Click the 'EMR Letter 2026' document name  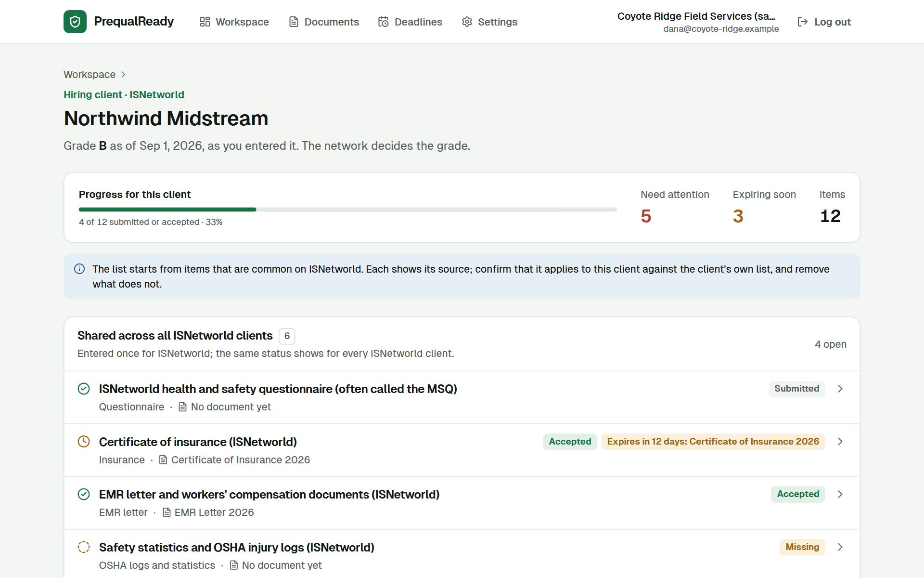[x=214, y=512]
